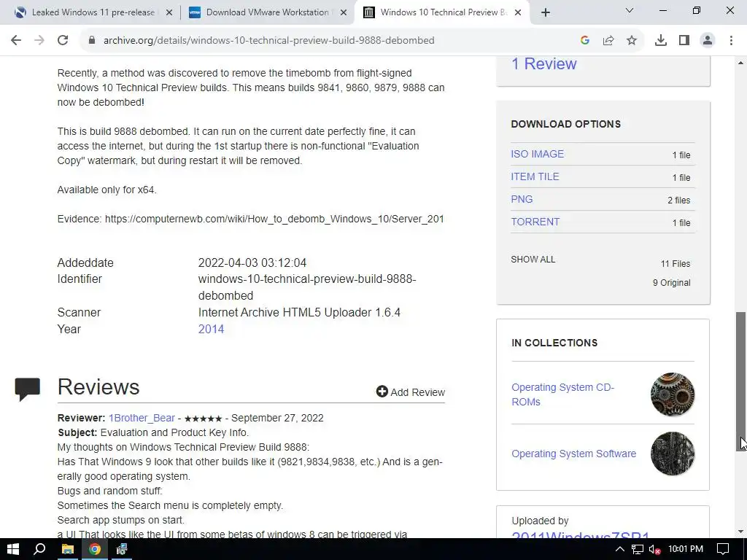Open the notification center icon
The image size is (747, 560).
coord(723,549)
